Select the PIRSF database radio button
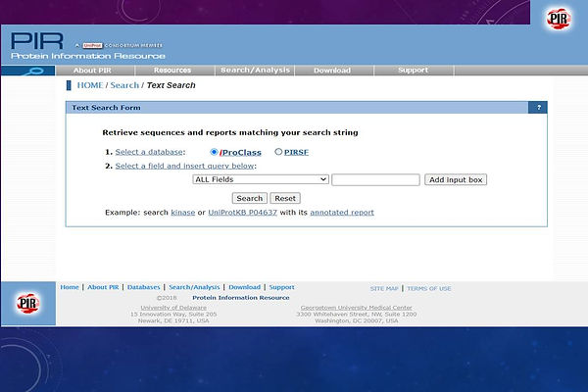Viewport: 588px width, 392px height. click(x=278, y=152)
